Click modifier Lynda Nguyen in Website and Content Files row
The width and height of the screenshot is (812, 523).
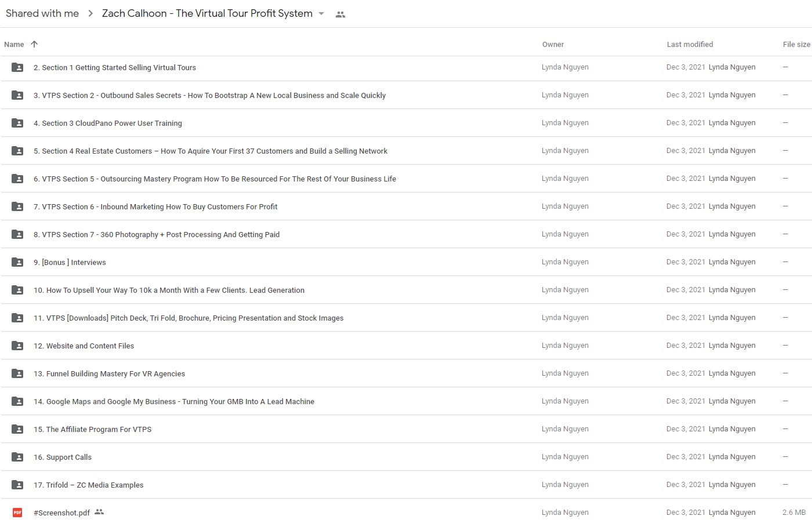pos(732,345)
